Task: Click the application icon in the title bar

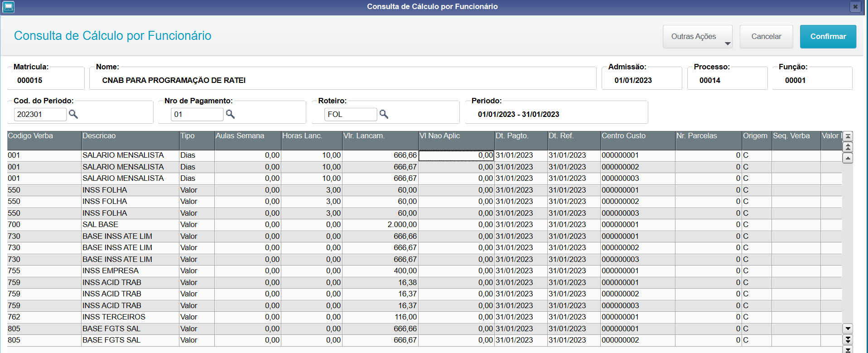Action: click(8, 7)
